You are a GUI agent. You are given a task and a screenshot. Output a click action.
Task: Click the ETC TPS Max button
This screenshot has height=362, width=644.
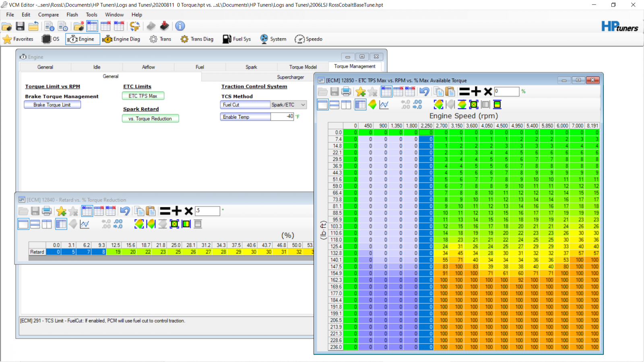pos(143,96)
